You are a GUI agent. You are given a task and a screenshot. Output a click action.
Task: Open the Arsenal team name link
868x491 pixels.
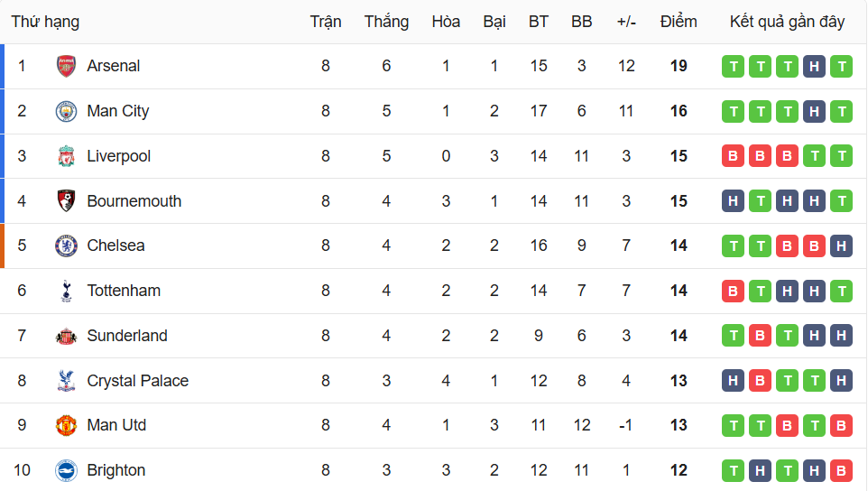pos(114,66)
